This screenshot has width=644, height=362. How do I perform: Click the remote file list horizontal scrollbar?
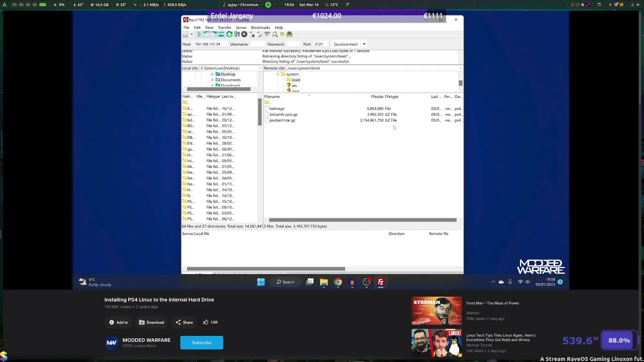(362, 220)
